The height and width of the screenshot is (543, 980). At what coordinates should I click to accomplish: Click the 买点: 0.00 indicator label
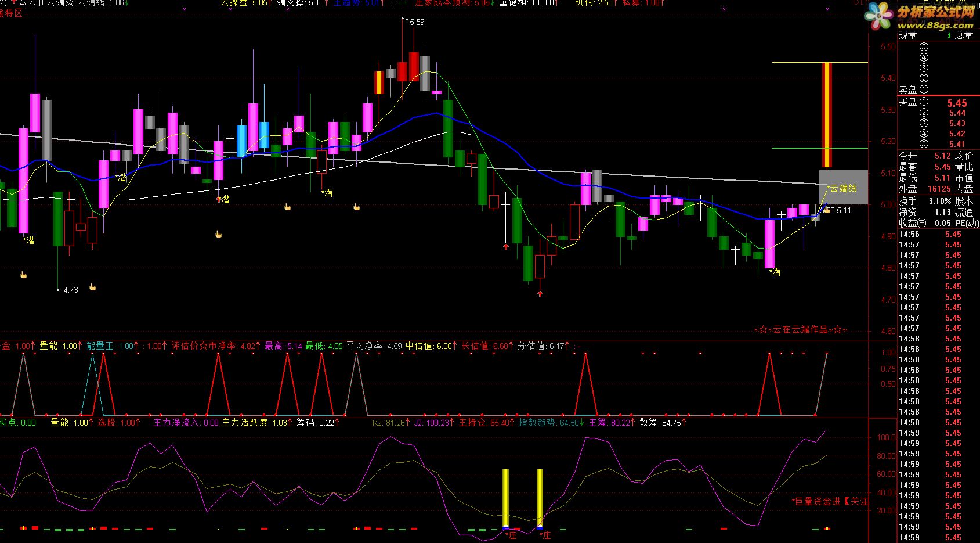point(17,423)
